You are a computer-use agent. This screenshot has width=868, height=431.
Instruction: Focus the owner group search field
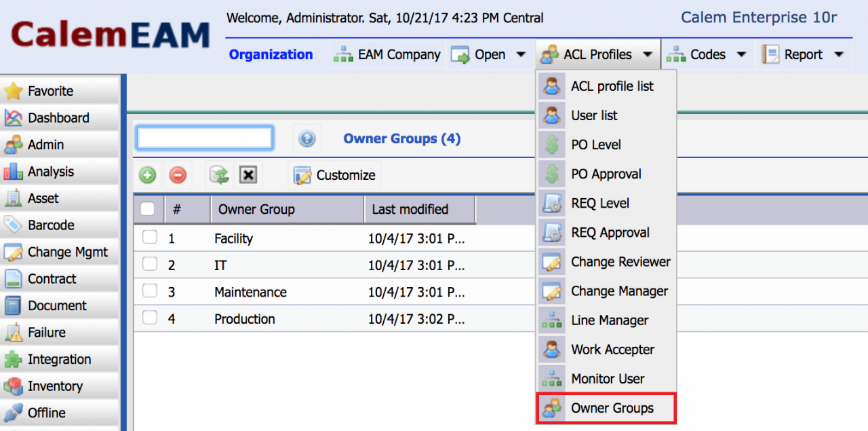[x=205, y=138]
